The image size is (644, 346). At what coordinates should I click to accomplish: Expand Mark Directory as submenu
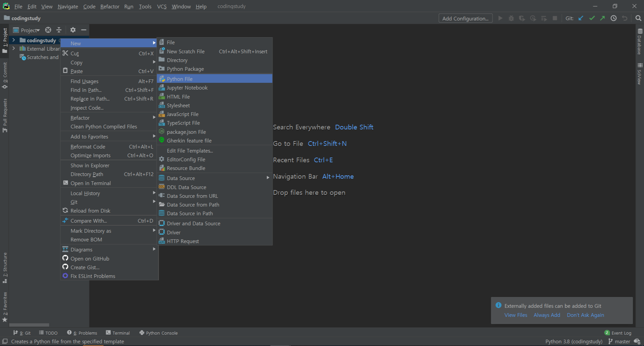click(x=109, y=231)
